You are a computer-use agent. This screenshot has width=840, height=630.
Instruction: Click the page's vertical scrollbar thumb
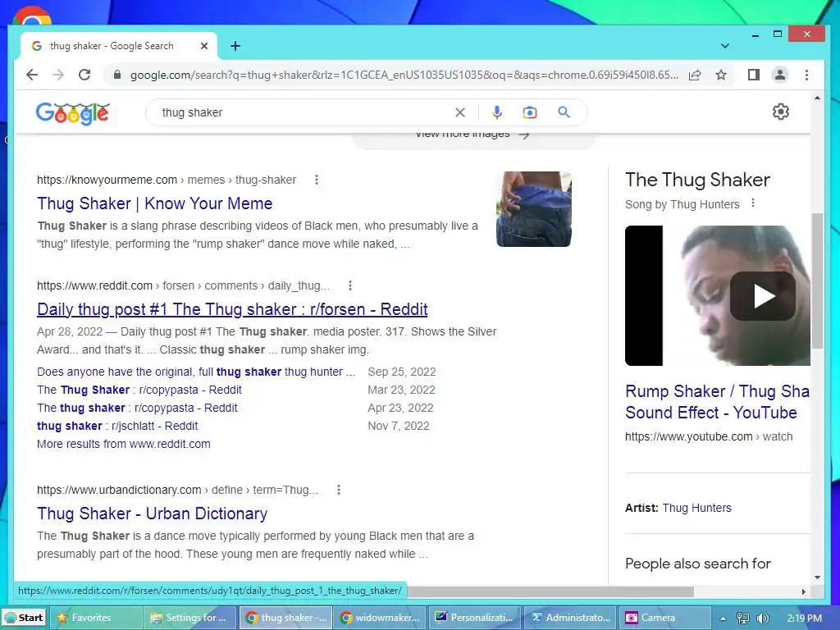pos(817,281)
